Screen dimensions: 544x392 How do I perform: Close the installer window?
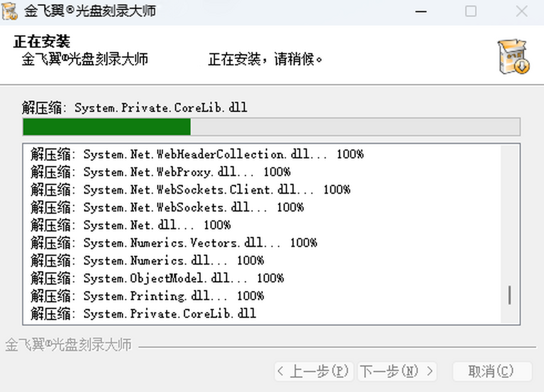click(x=521, y=11)
